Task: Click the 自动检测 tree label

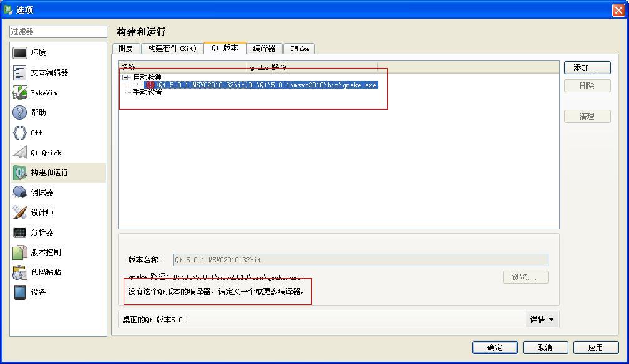Action: point(148,77)
